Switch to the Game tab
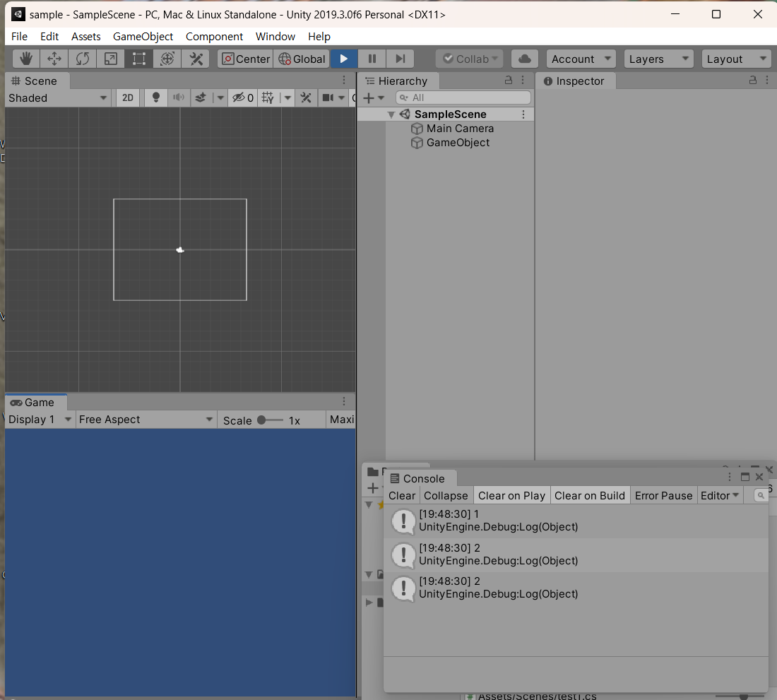The height and width of the screenshot is (700, 777). (36, 402)
